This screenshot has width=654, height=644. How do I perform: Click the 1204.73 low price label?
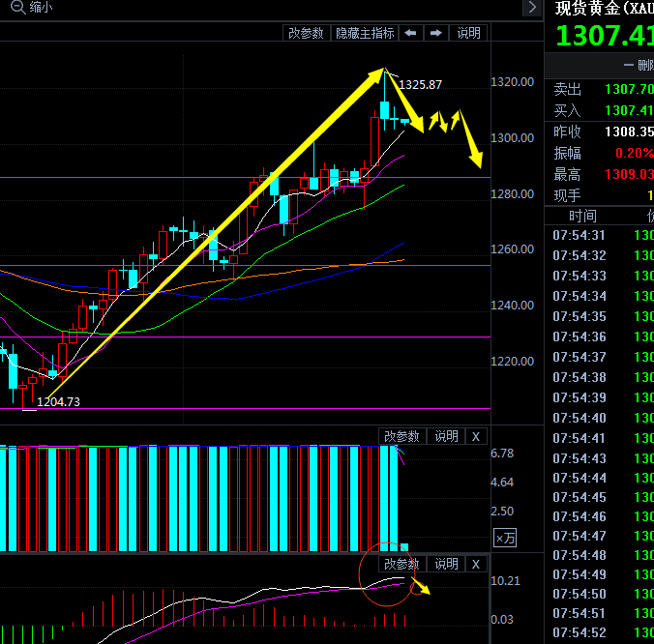click(x=58, y=401)
